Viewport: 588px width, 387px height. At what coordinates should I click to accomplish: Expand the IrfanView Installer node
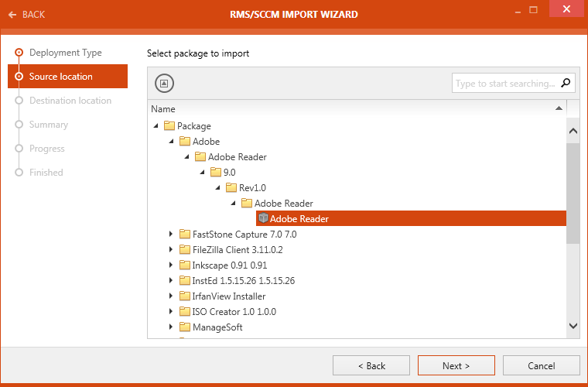coord(171,296)
